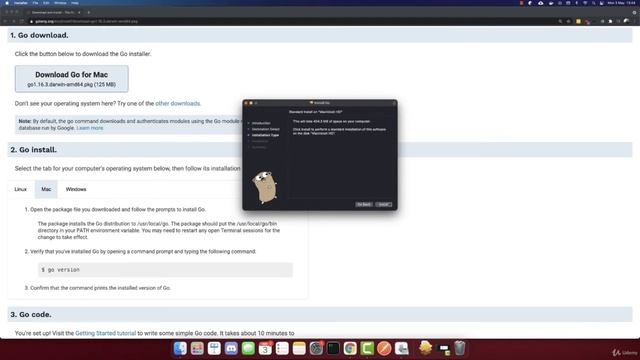Switch to the Linux instructions tab
The width and height of the screenshot is (640, 360).
[20, 189]
